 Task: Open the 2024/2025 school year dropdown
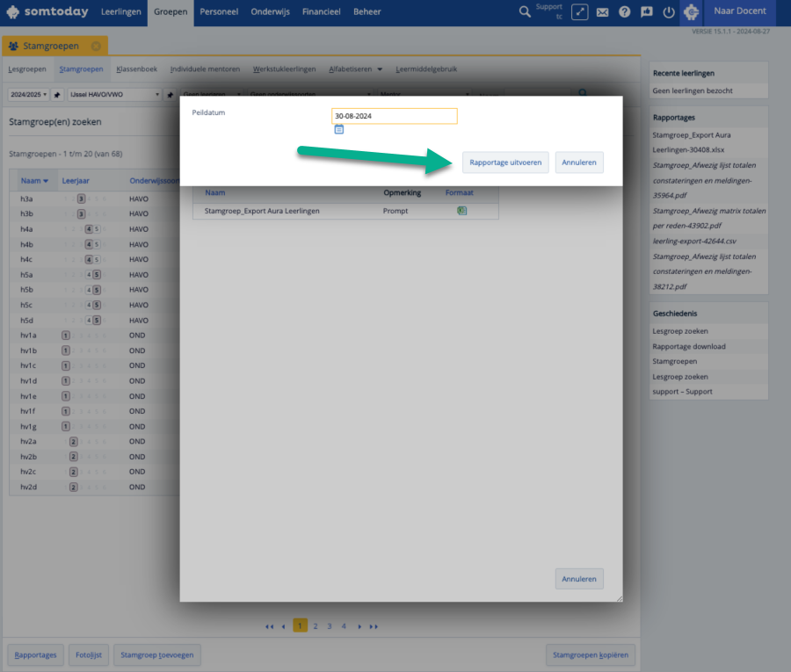[28, 94]
